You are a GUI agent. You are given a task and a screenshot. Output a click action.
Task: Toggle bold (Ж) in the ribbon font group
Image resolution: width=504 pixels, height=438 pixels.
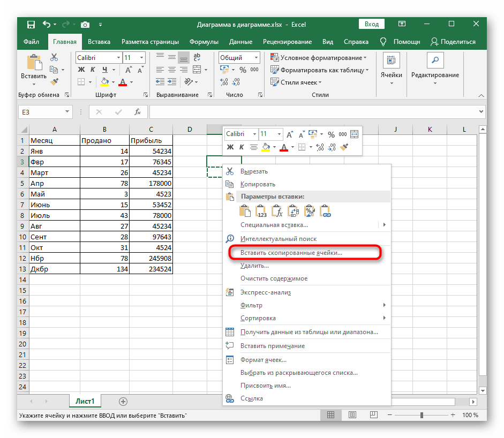point(81,70)
